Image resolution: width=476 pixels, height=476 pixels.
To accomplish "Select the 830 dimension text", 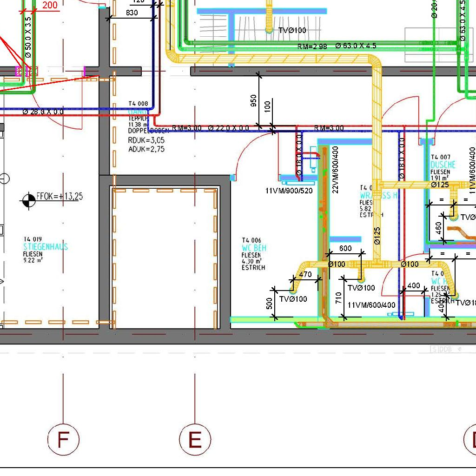I will 132,13.
